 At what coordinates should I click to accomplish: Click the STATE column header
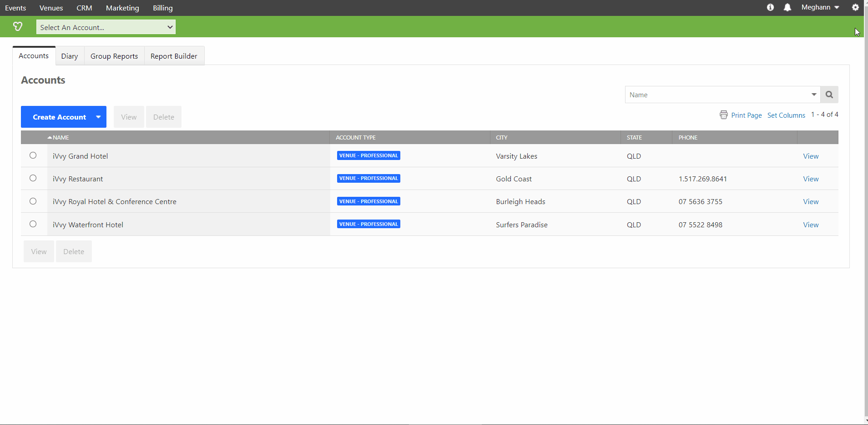click(634, 137)
